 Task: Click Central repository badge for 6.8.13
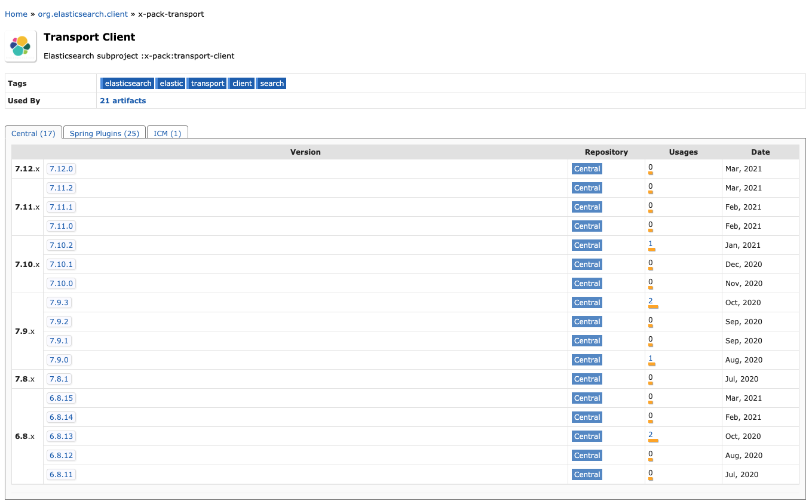[x=587, y=437]
